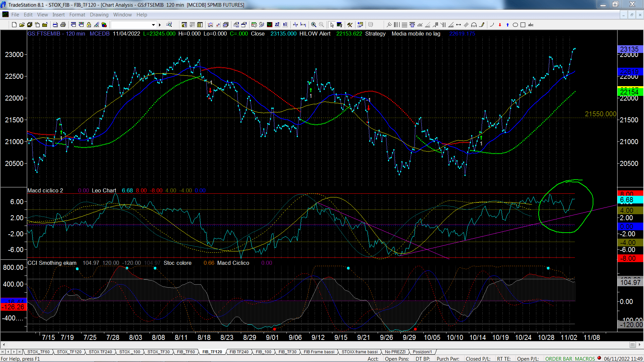Click the Open folder icon
This screenshot has height=362, width=644.
[22, 25]
